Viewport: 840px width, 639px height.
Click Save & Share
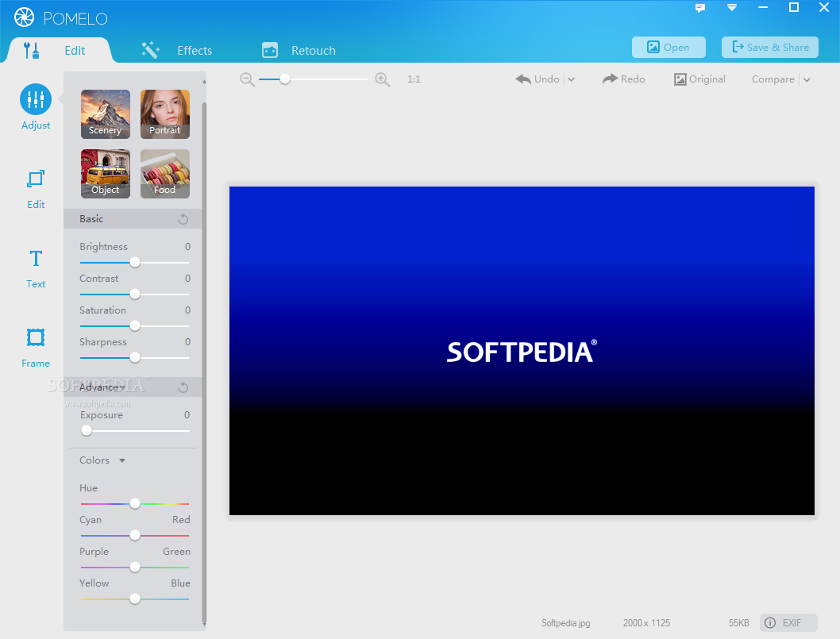click(x=770, y=47)
